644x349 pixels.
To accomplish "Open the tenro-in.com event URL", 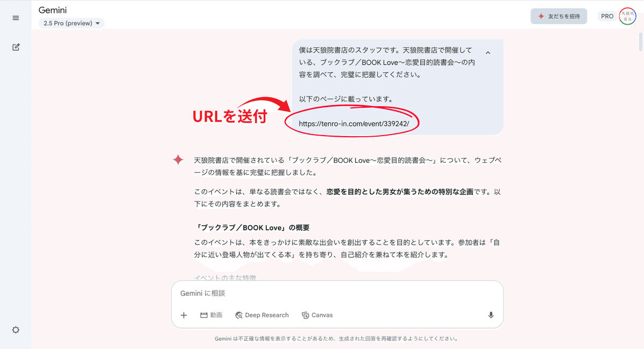I will (x=354, y=123).
